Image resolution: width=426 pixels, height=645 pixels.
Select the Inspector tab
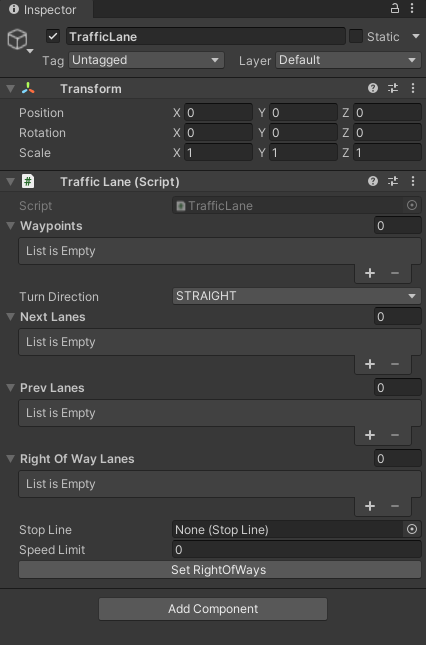(46, 9)
